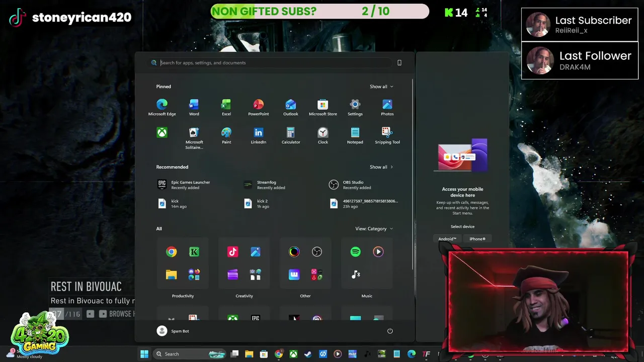Image resolution: width=644 pixels, height=362 pixels.
Task: Click the Android device button
Action: pyautogui.click(x=447, y=239)
